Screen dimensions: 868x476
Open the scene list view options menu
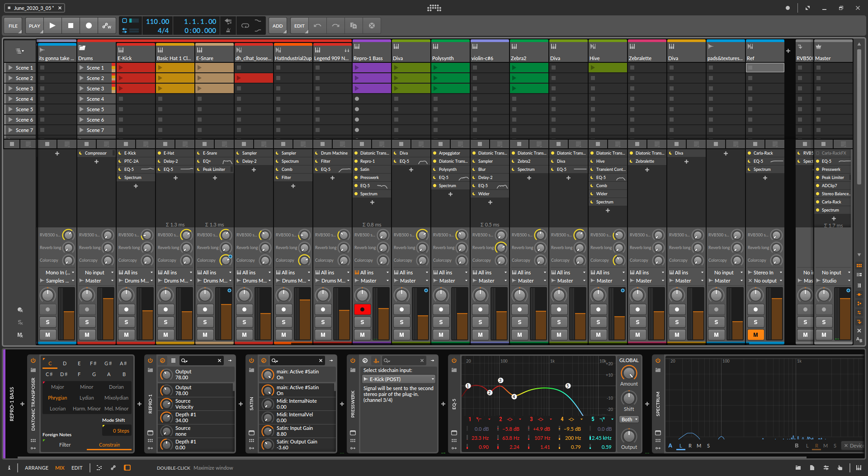19,51
